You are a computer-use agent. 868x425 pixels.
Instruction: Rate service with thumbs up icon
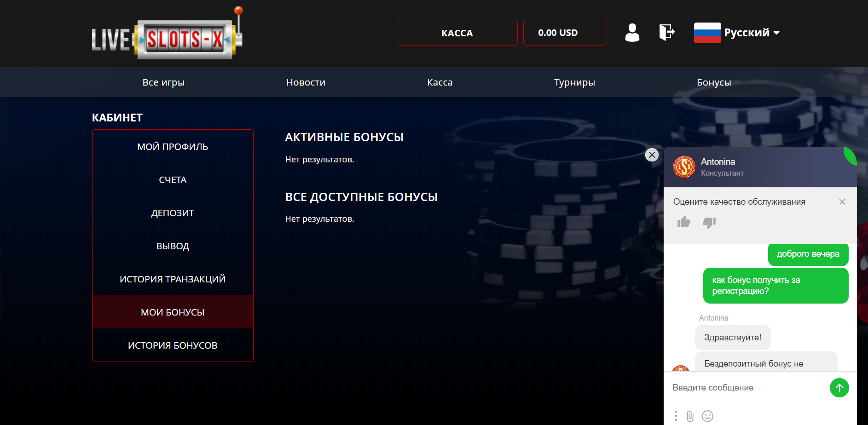point(683,223)
